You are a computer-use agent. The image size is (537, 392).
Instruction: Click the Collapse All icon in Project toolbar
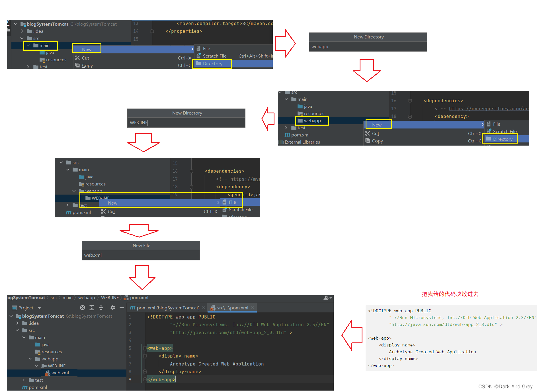[101, 308]
